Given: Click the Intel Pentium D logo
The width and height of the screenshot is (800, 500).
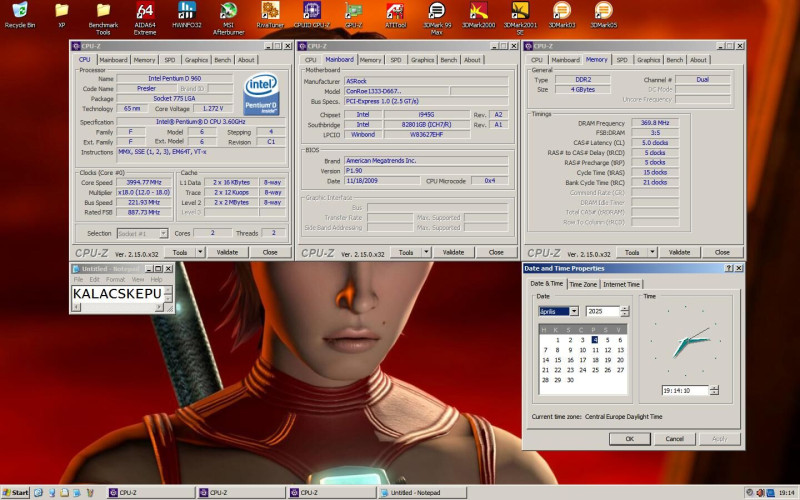Looking at the screenshot, I should coord(261,94).
